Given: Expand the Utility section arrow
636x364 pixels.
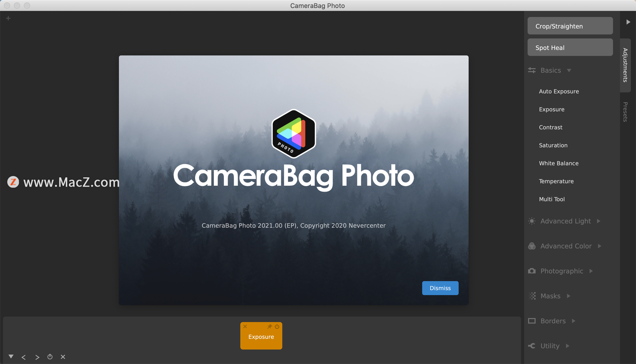Looking at the screenshot, I should [x=567, y=346].
